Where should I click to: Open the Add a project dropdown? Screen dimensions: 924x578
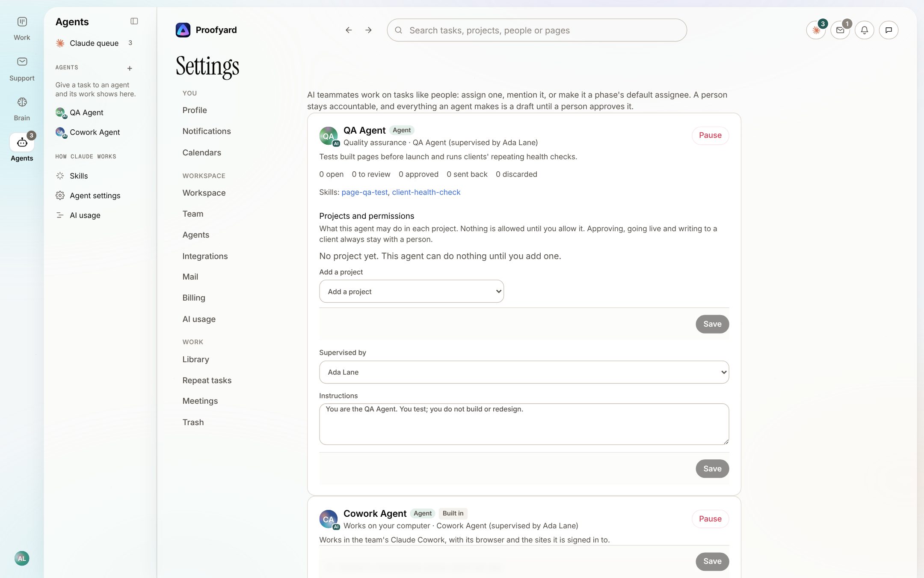[x=412, y=292]
